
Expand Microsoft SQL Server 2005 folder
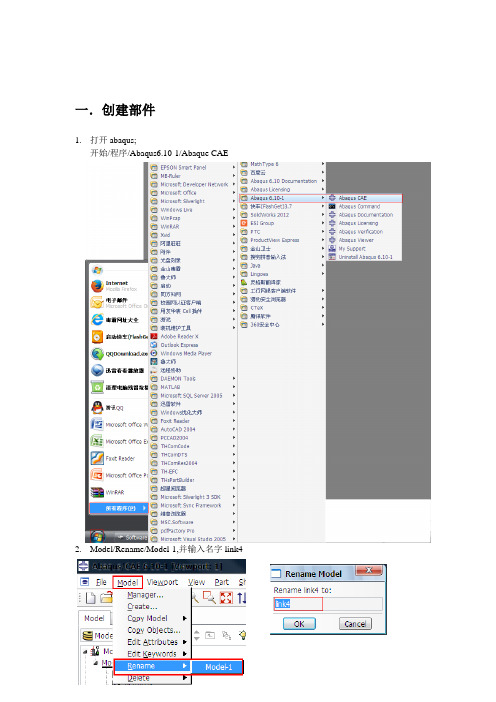192,395
